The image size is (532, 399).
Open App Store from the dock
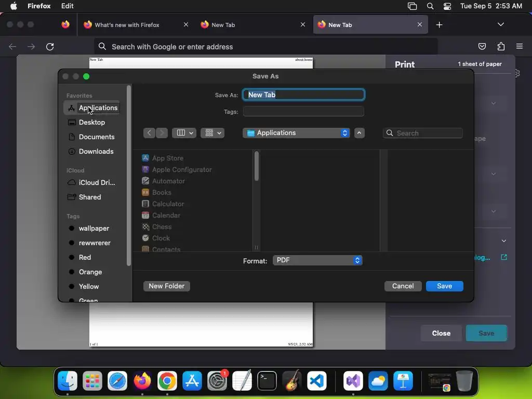(192, 381)
